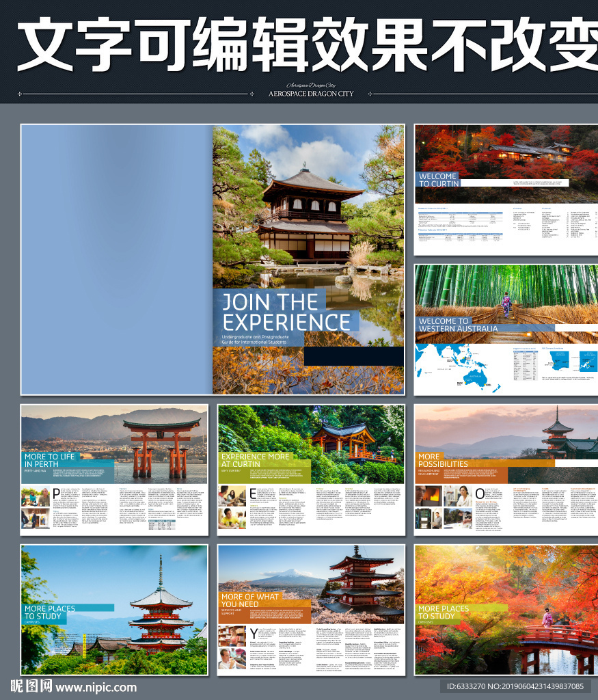The width and height of the screenshot is (598, 700).
Task: Click the MORE TO LIFE IN PERTH label
Action: click(49, 460)
